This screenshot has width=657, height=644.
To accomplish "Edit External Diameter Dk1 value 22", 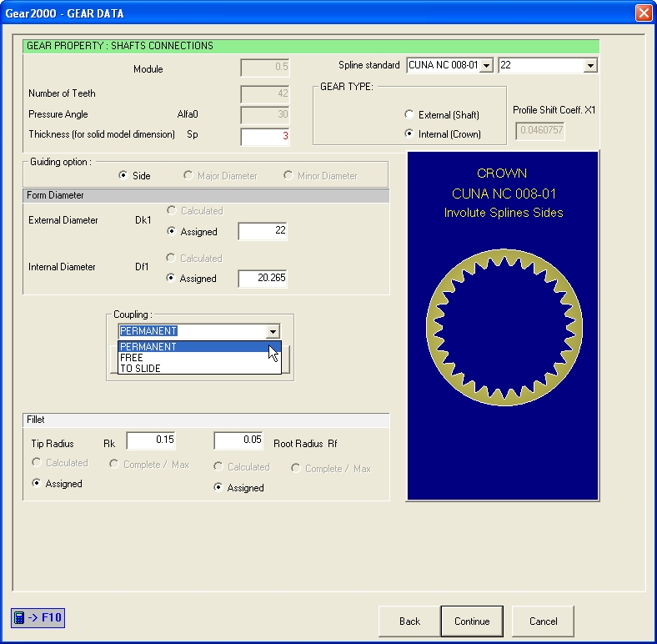I will pos(263,231).
